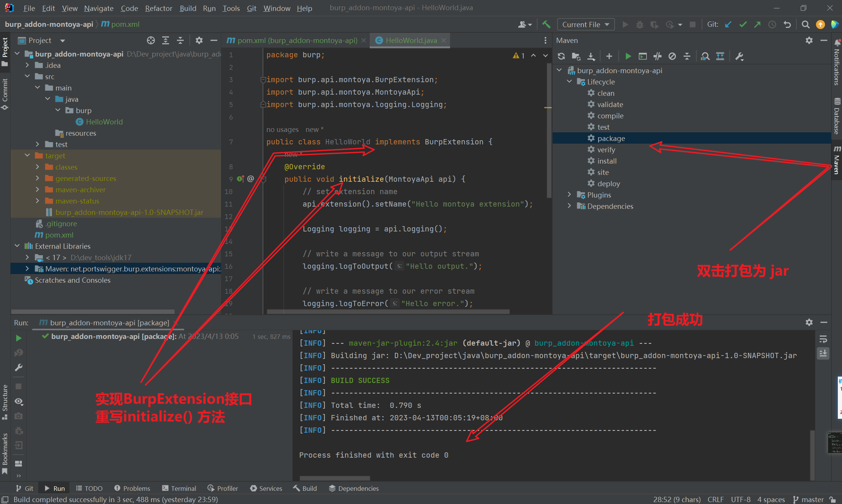Reload all Maven projects icon
This screenshot has width=842, height=504.
click(x=561, y=56)
